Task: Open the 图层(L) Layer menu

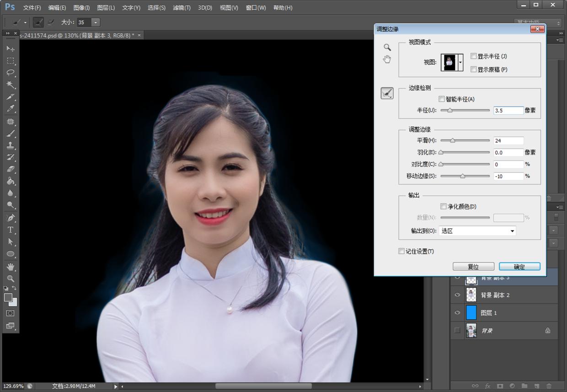Action: pos(106,8)
